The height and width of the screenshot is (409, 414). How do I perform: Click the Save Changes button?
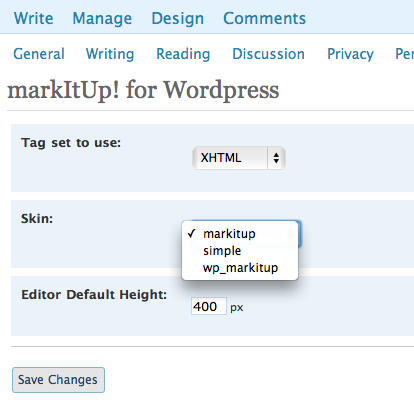click(x=58, y=380)
